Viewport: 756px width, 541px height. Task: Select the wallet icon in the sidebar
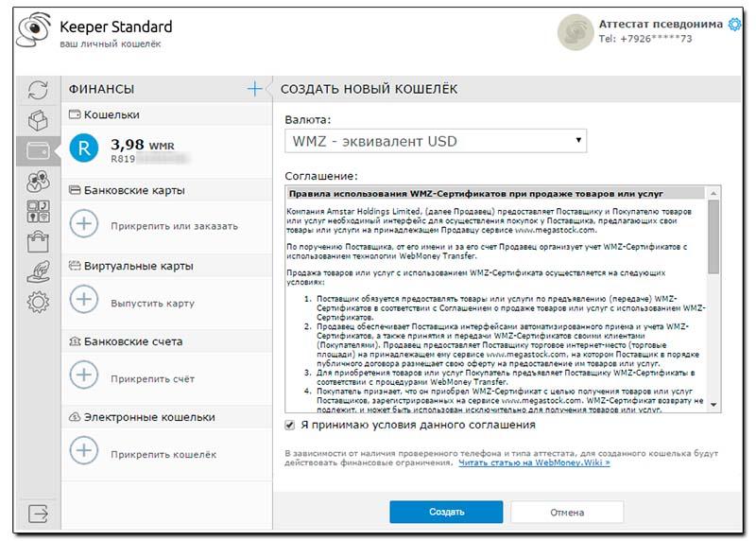tap(38, 151)
